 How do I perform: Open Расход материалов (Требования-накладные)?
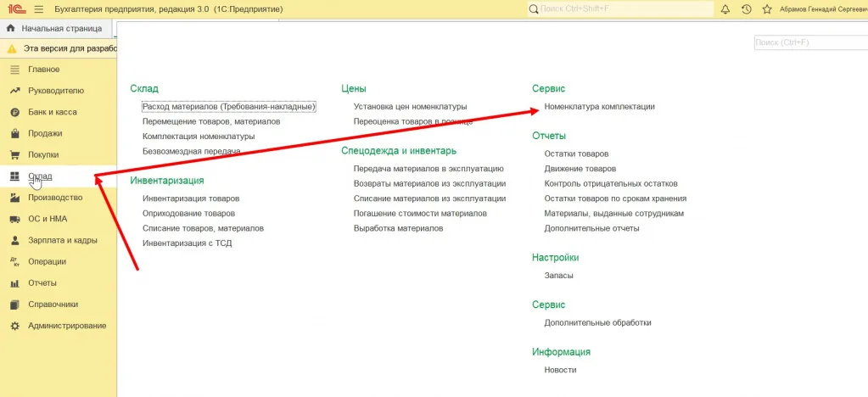point(229,106)
